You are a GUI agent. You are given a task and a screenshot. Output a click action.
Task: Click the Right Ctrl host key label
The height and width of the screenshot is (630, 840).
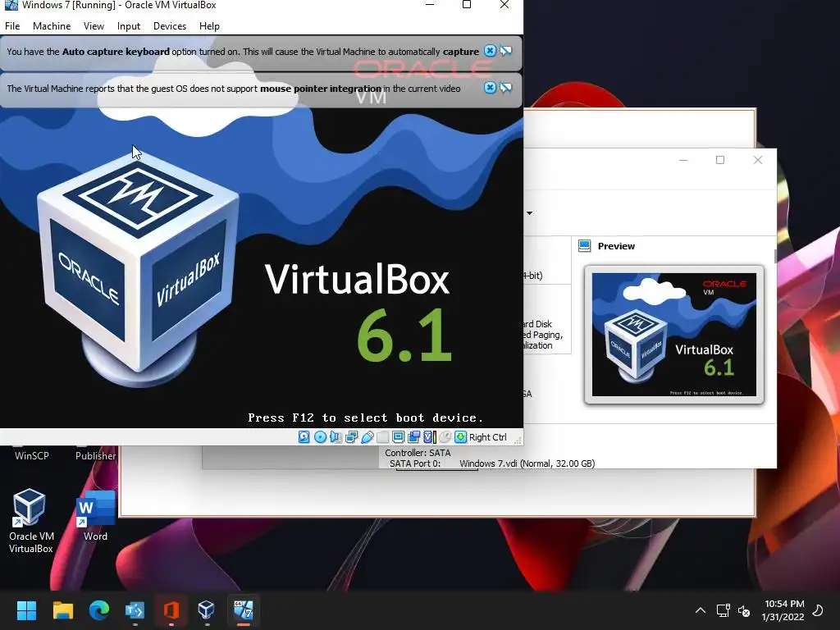(487, 437)
